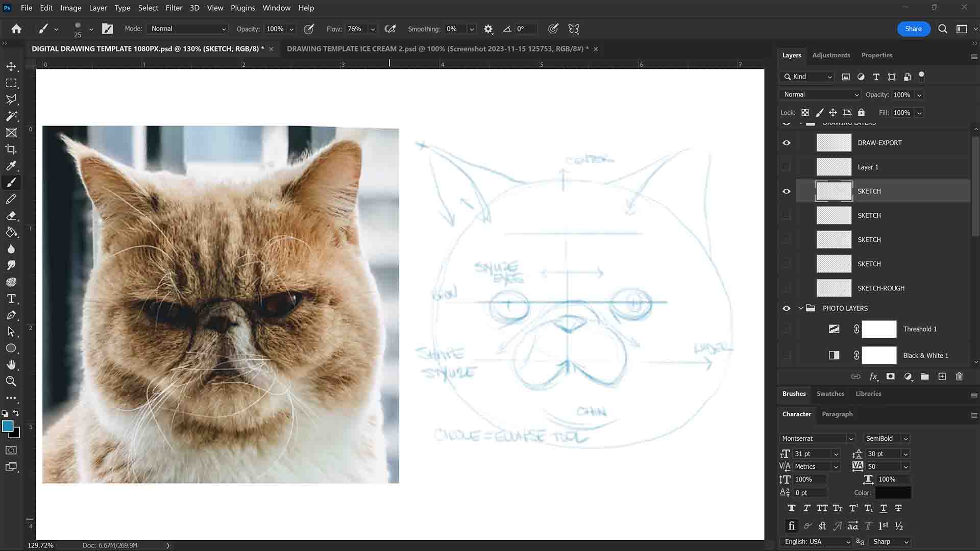Open the Filter menu
The width and height of the screenshot is (980, 551).
tap(174, 8)
